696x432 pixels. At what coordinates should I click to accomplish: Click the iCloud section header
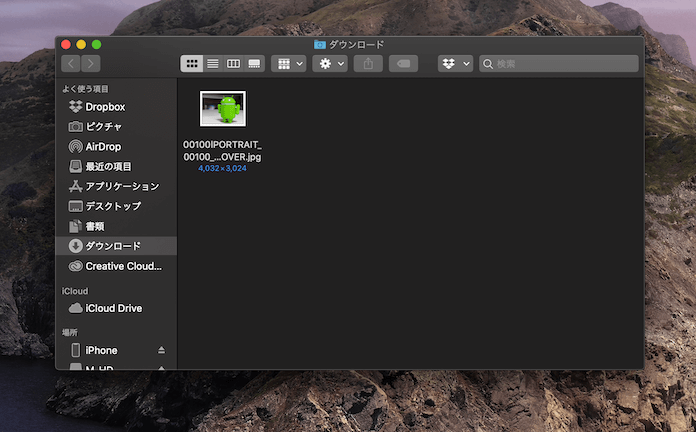pyautogui.click(x=75, y=291)
